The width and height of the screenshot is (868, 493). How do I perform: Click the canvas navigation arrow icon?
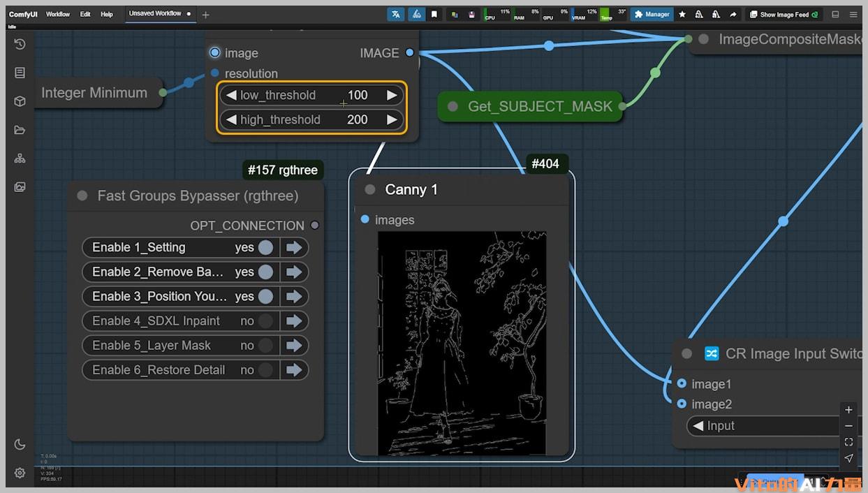pyautogui.click(x=848, y=458)
